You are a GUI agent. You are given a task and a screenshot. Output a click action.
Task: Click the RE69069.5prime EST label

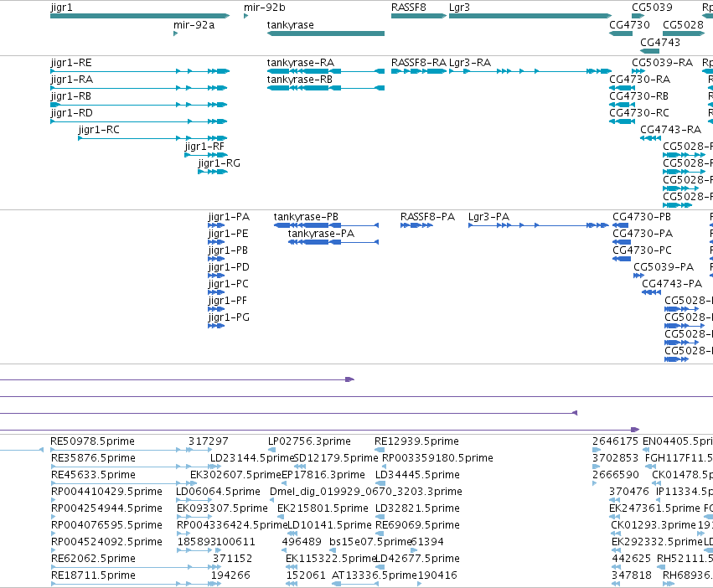point(417,525)
